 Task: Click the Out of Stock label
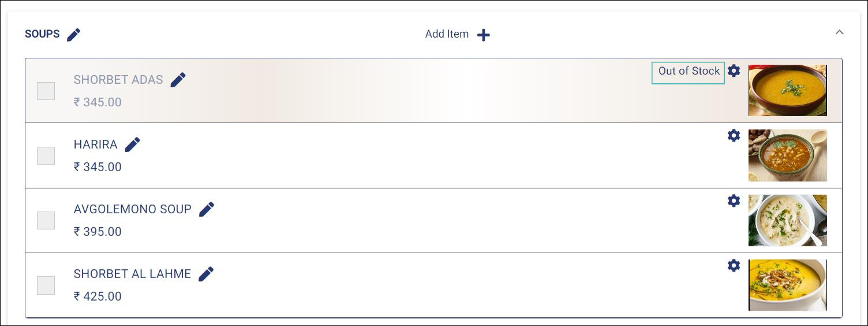tap(689, 71)
